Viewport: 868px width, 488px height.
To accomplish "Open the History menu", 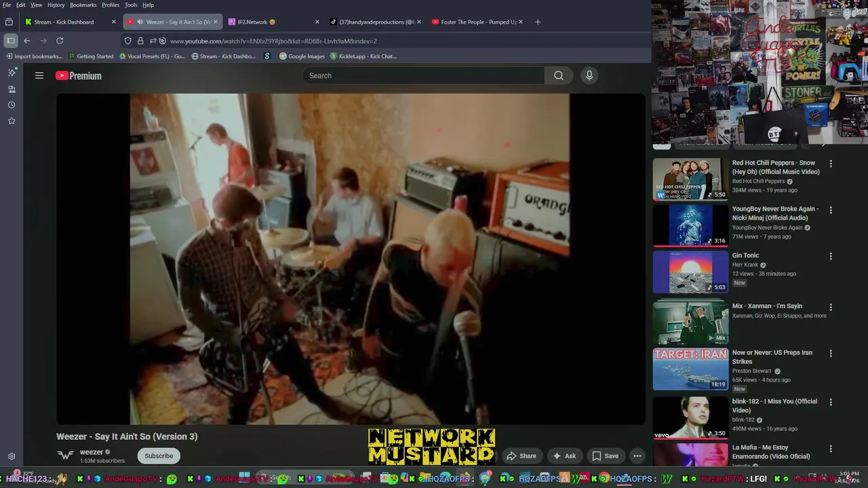I will 56,5.
